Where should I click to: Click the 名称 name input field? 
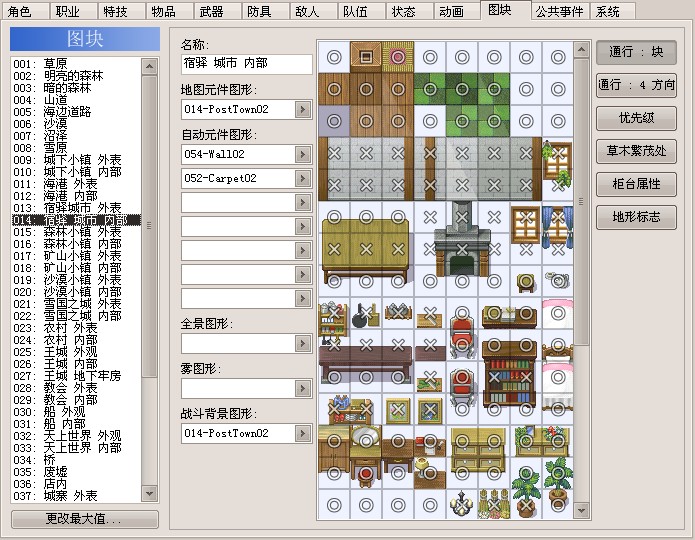[x=246, y=63]
